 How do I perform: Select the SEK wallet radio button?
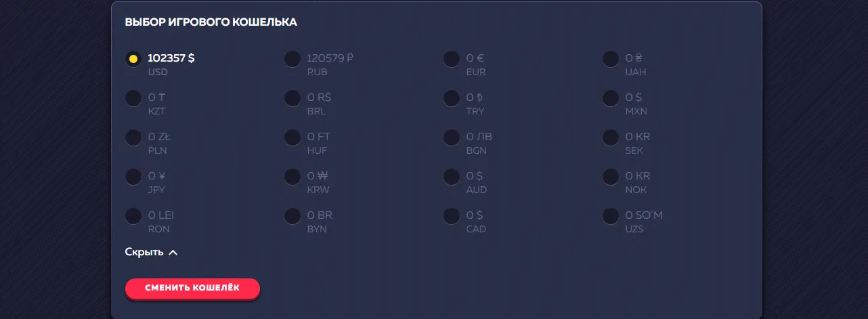pyautogui.click(x=611, y=137)
